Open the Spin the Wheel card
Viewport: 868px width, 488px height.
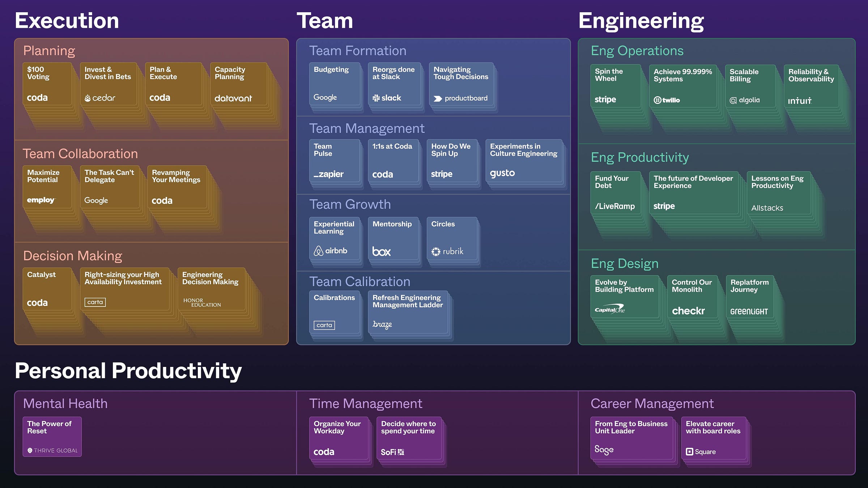click(616, 86)
